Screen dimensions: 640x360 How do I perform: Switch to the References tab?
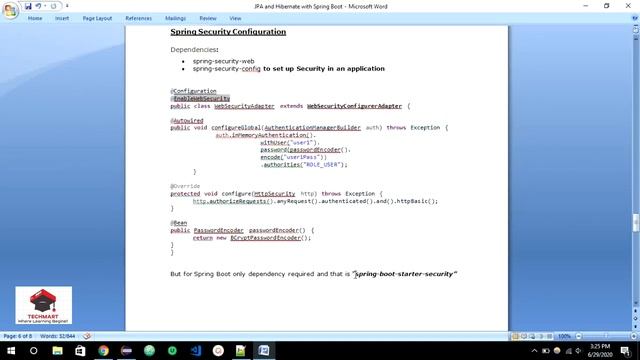pyautogui.click(x=138, y=18)
